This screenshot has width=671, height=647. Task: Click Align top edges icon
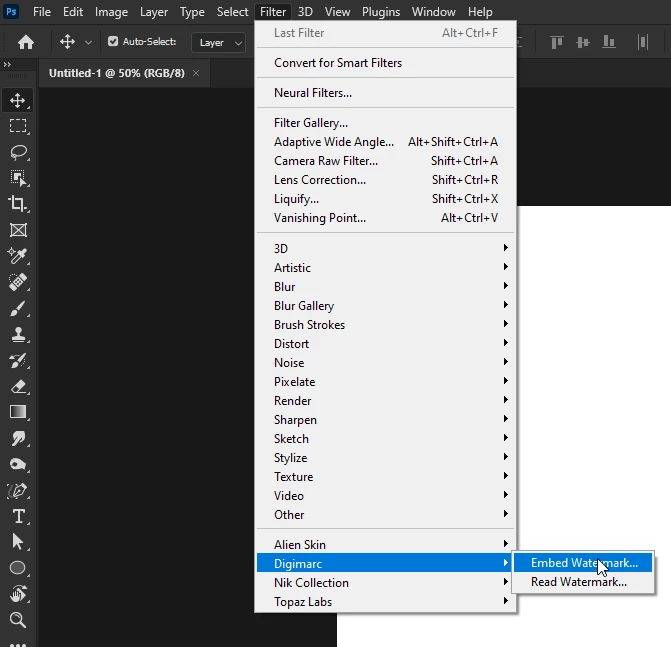(556, 42)
